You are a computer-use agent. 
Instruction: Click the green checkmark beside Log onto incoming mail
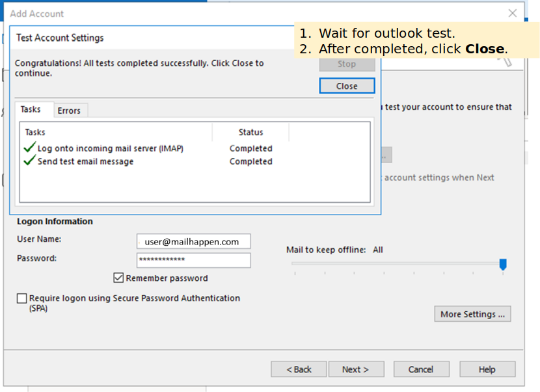pos(30,148)
